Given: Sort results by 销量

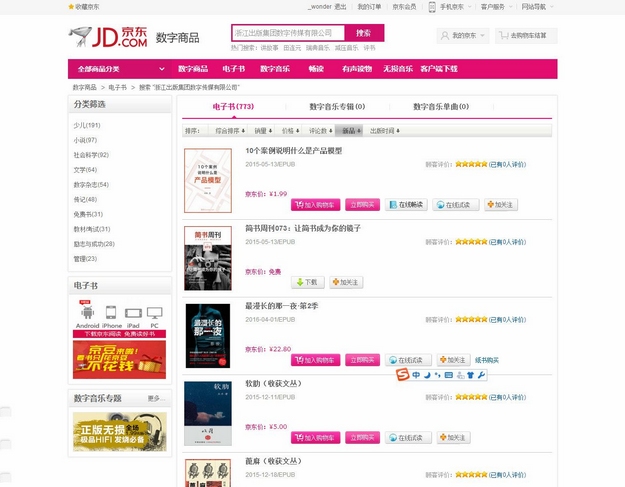Looking at the screenshot, I should click(263, 131).
